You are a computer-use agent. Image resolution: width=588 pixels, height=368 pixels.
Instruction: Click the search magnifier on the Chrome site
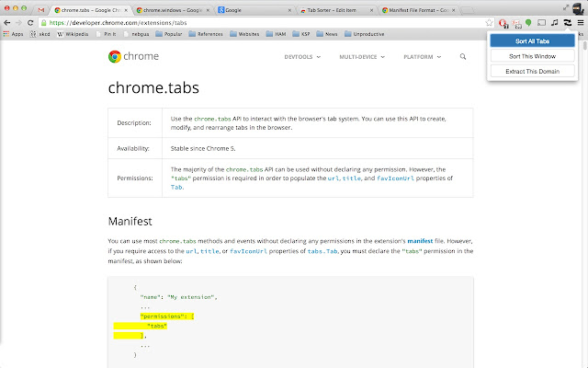[463, 57]
